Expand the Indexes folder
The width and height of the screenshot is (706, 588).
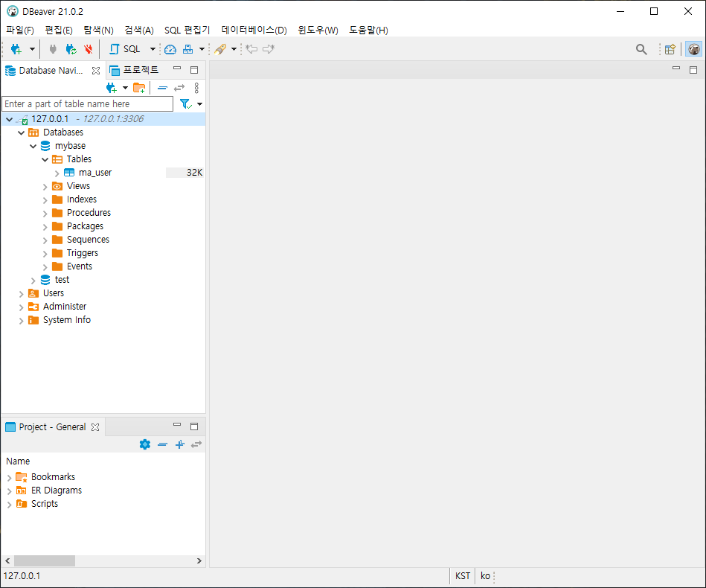tap(45, 200)
